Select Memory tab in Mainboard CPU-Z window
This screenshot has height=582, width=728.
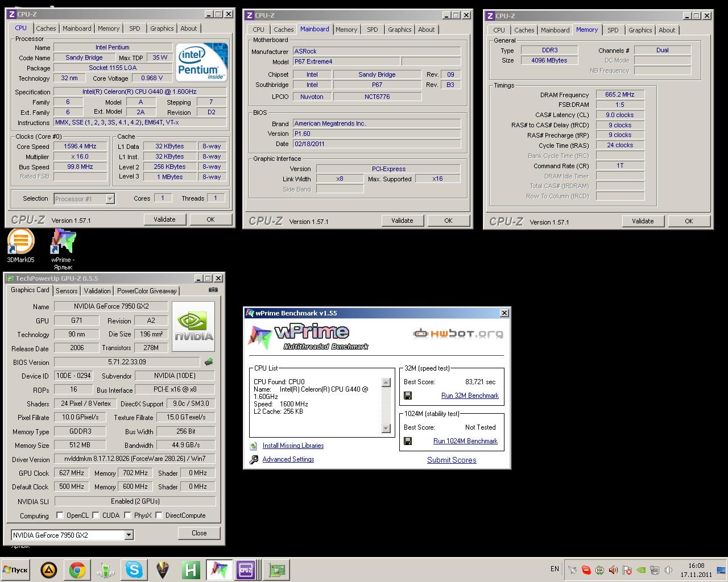[346, 30]
